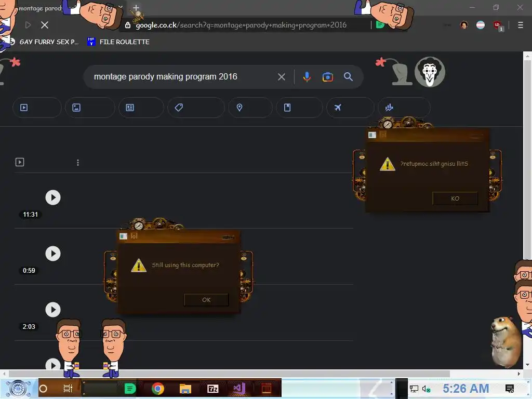Open the notification action center
The width and height of the screenshot is (532, 399).
coord(510,389)
